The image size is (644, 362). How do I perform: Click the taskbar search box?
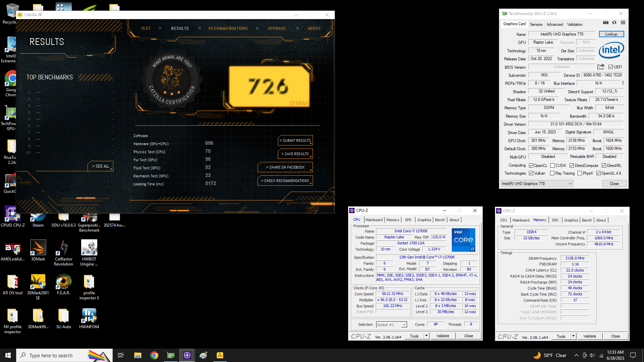coord(64,355)
